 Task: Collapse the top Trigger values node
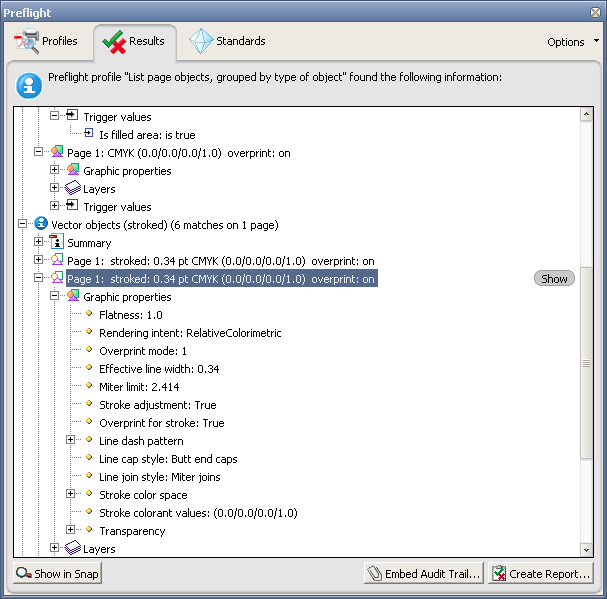(x=55, y=115)
